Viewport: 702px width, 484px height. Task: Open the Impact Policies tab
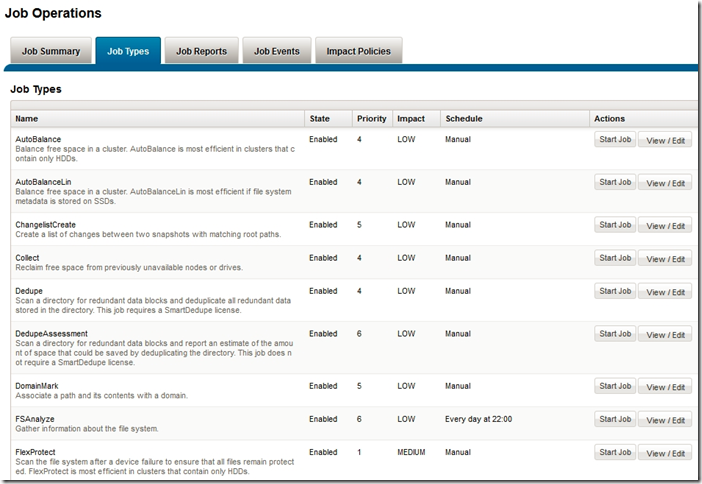359,51
